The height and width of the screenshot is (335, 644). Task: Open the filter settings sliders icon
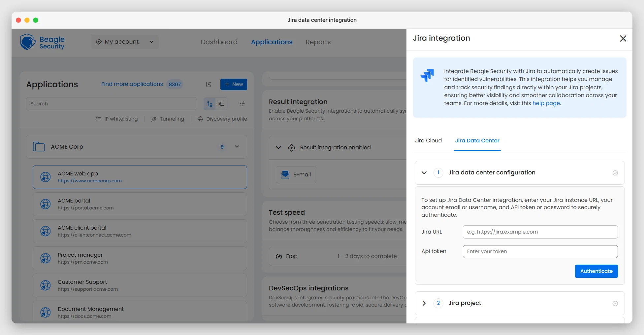(242, 104)
